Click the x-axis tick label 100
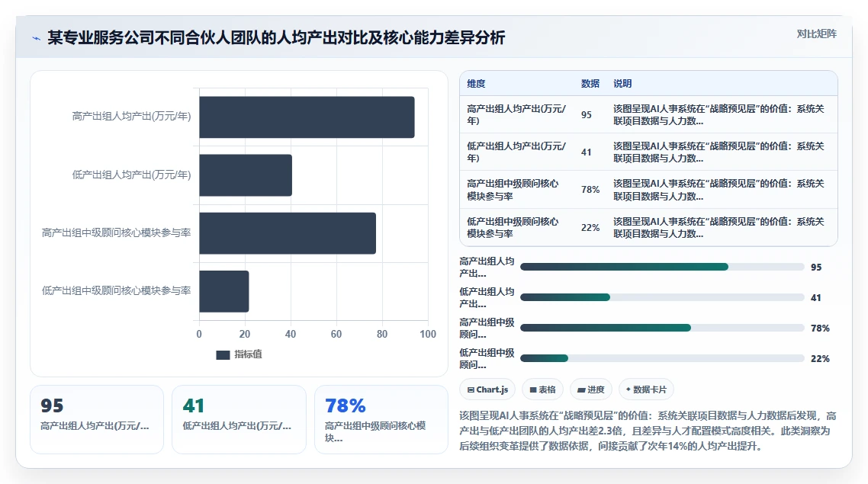The height and width of the screenshot is (484, 868). coord(428,334)
